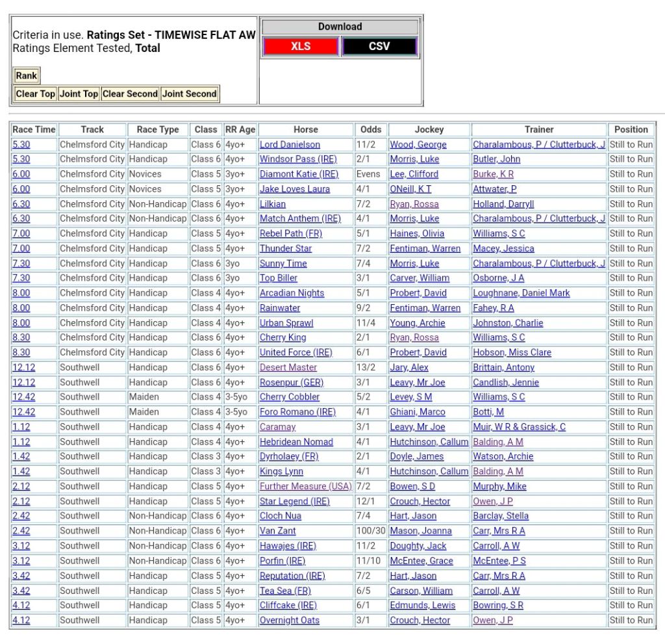Screen dimensions: 665x644
Task: Open horse Lord Danielson link
Action: 290,144
